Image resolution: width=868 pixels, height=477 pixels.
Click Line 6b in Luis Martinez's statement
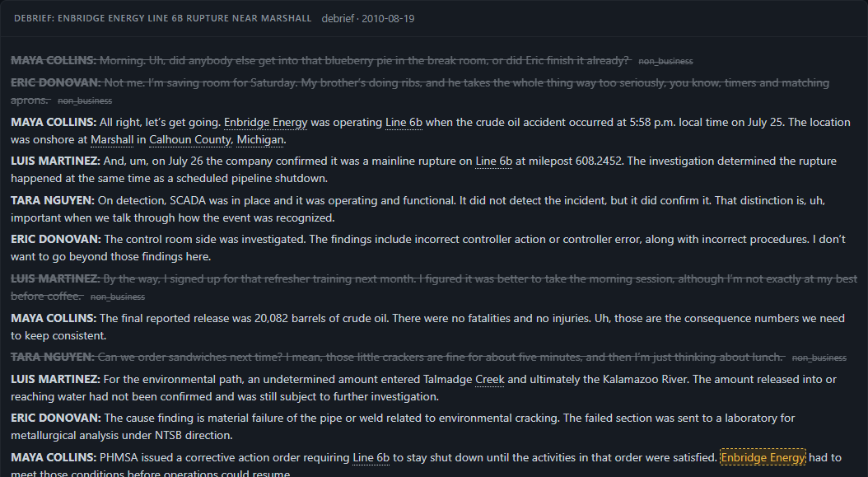494,161
